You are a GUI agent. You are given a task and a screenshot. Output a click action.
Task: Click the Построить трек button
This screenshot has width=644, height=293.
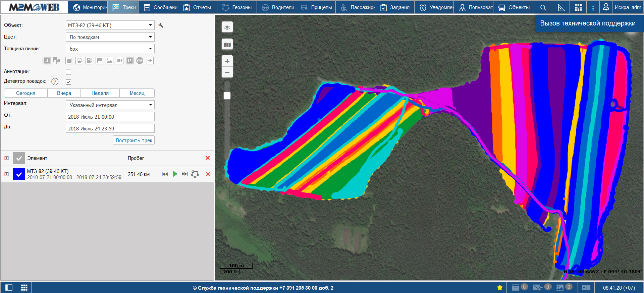134,140
